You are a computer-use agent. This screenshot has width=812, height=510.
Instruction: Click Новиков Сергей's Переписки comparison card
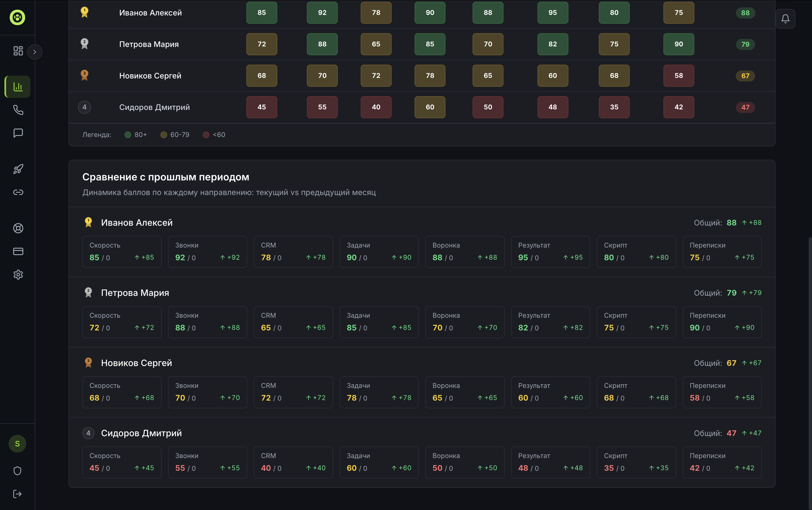pyautogui.click(x=722, y=392)
